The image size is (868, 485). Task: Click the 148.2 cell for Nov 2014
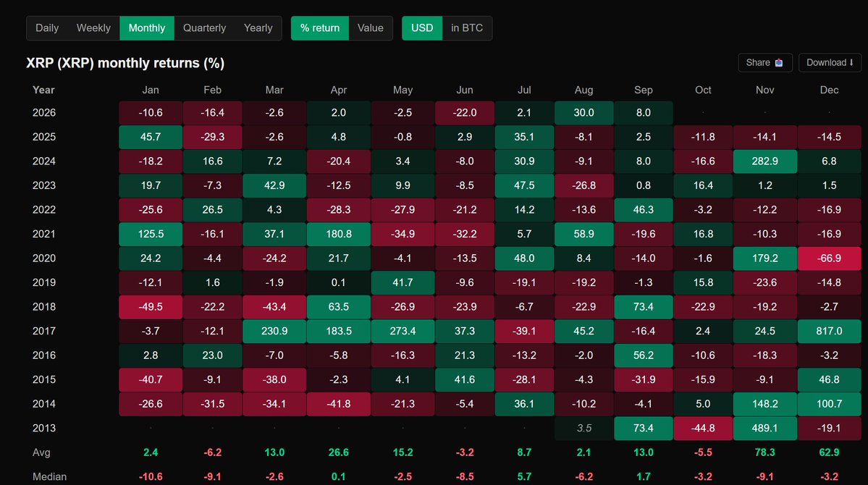click(765, 404)
